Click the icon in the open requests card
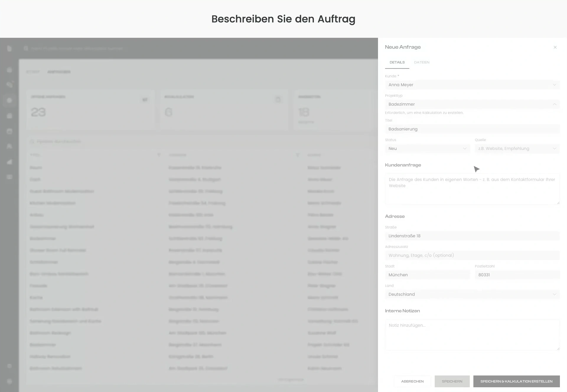 [x=145, y=100]
